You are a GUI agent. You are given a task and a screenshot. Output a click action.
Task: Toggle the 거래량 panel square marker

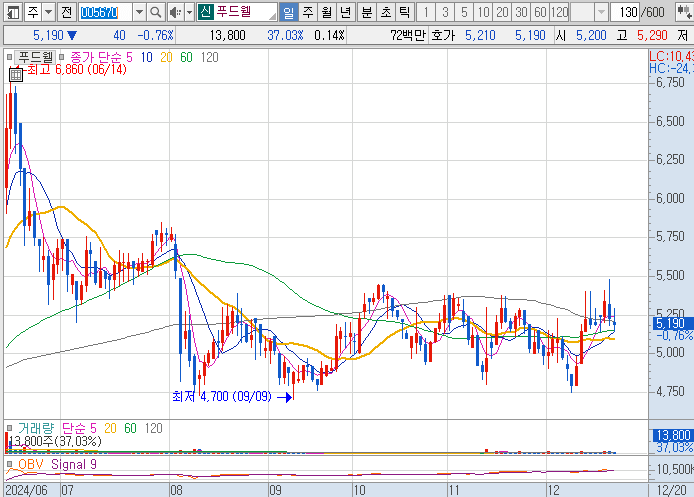pos(9,428)
